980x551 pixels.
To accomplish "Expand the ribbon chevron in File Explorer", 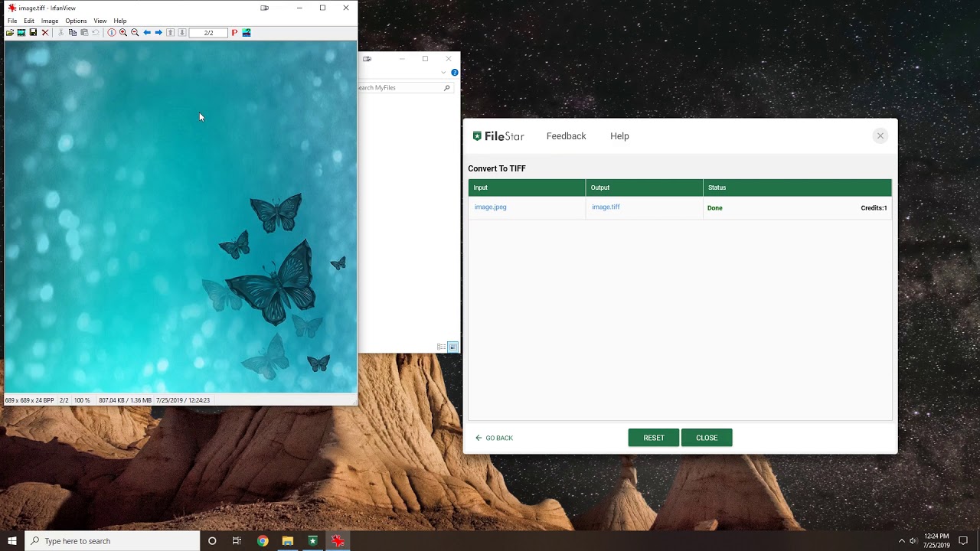I will tap(443, 73).
